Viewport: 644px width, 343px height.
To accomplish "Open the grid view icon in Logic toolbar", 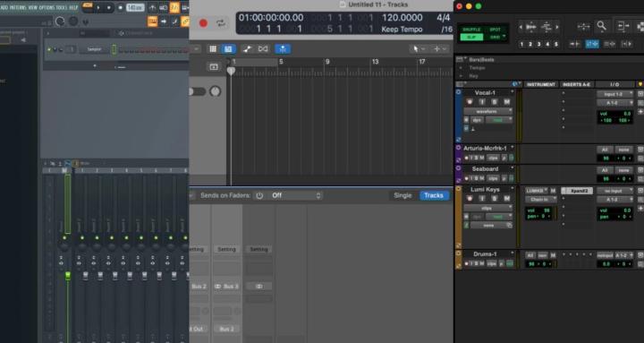I will 213,49.
